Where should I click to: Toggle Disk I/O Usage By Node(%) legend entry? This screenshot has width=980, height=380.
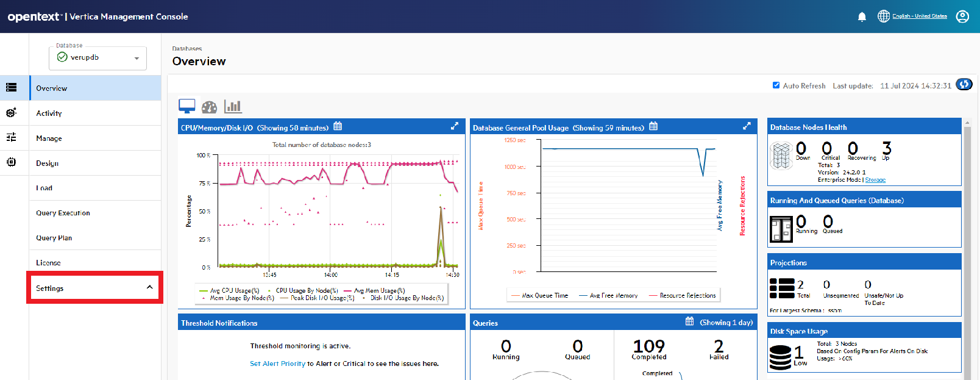pyautogui.click(x=402, y=298)
